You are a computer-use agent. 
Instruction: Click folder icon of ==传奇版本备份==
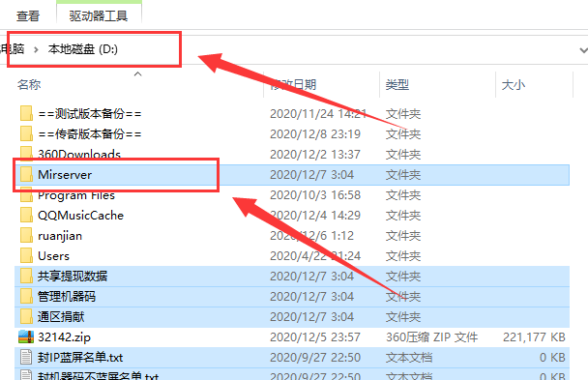[26, 133]
